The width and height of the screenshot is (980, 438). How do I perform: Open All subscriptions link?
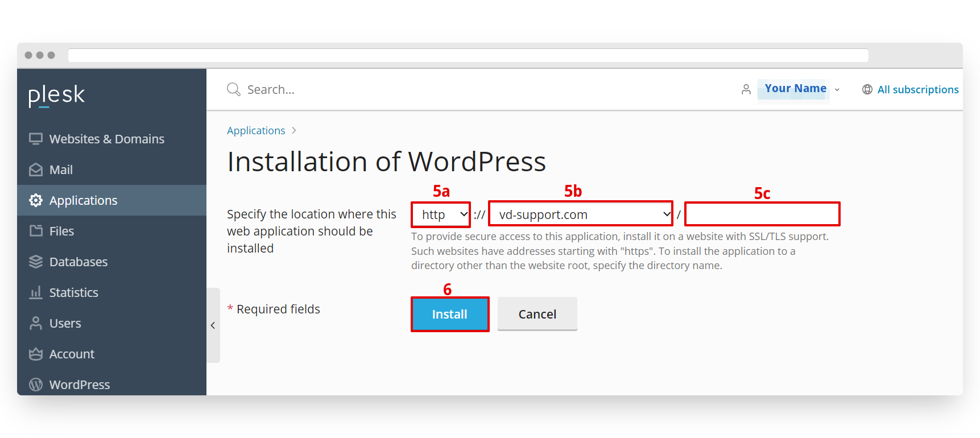tap(918, 89)
